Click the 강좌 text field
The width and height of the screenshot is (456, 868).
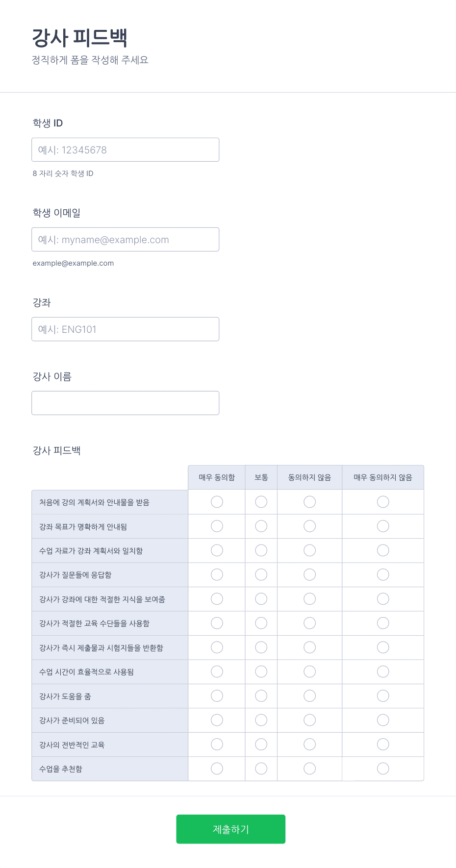tap(125, 329)
